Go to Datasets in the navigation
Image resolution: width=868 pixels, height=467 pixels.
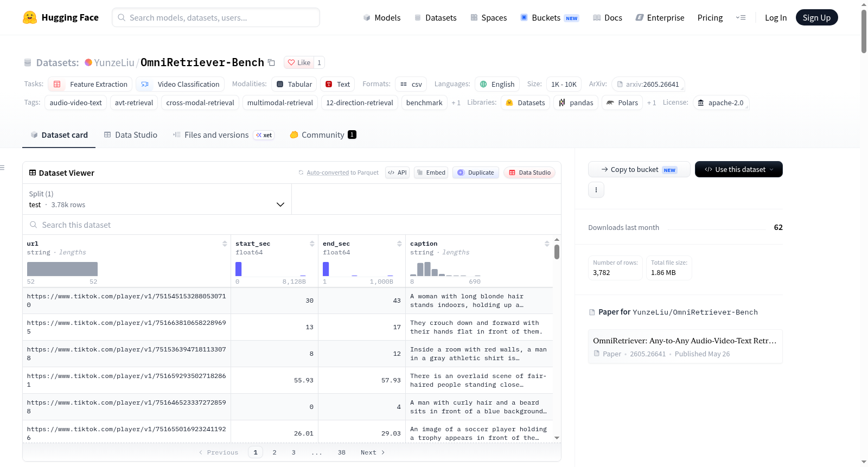(x=435, y=17)
